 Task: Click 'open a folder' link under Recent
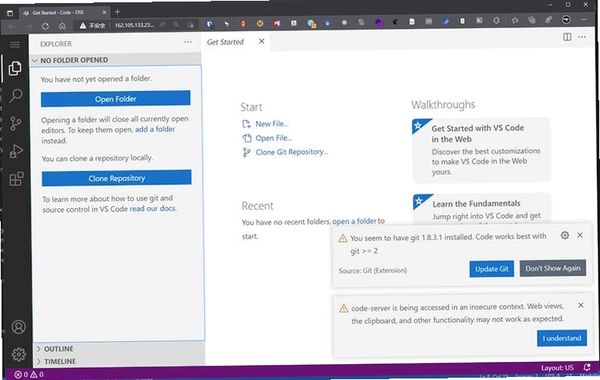[354, 221]
